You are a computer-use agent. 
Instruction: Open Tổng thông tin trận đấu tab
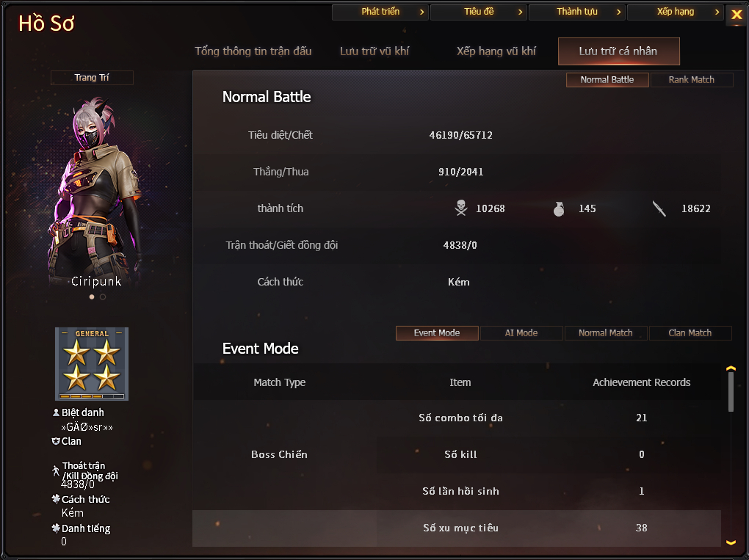tap(253, 51)
